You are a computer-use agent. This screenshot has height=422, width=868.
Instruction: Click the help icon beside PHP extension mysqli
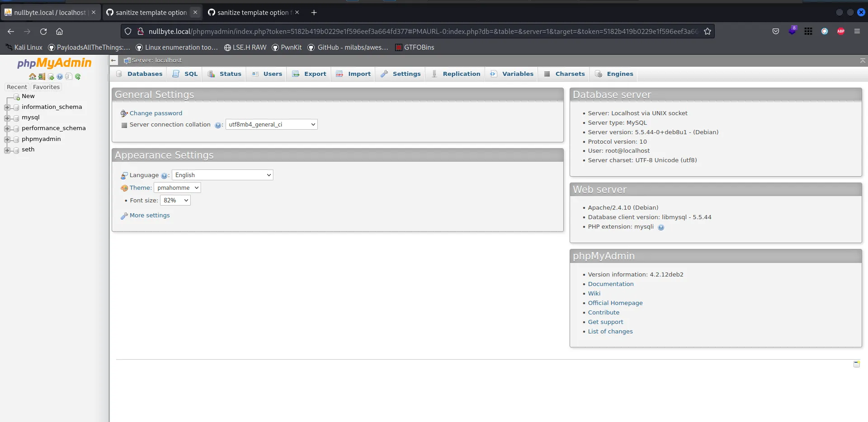coord(660,227)
